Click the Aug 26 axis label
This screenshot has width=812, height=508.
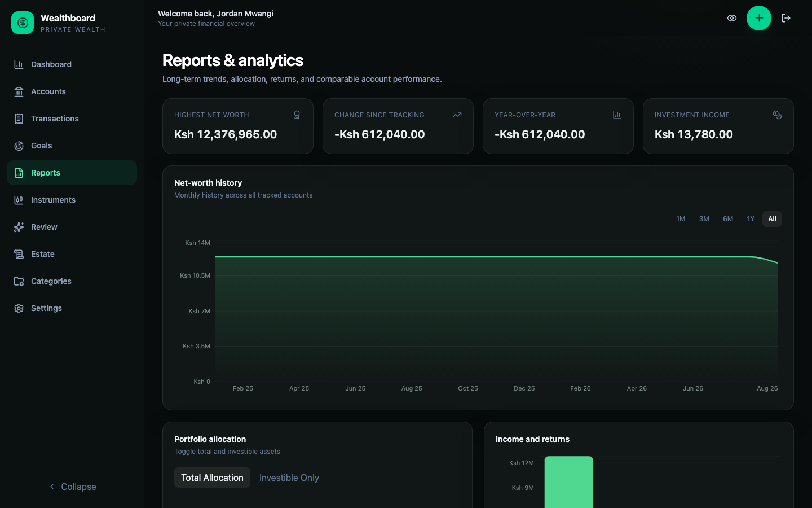767,388
